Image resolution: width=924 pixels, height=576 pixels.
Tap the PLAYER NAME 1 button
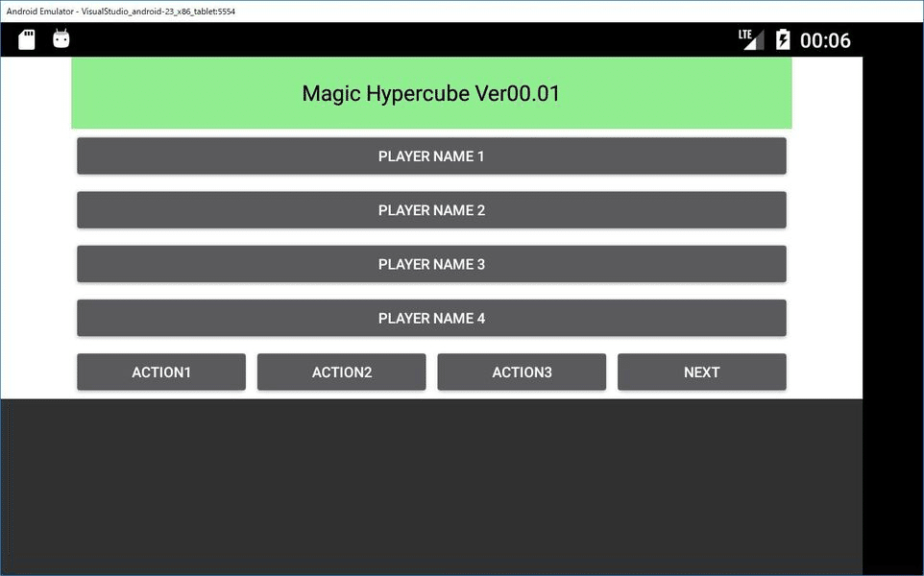(x=431, y=156)
